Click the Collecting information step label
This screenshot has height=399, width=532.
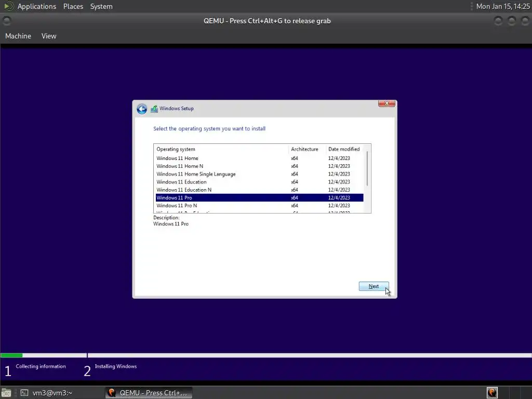point(41,366)
